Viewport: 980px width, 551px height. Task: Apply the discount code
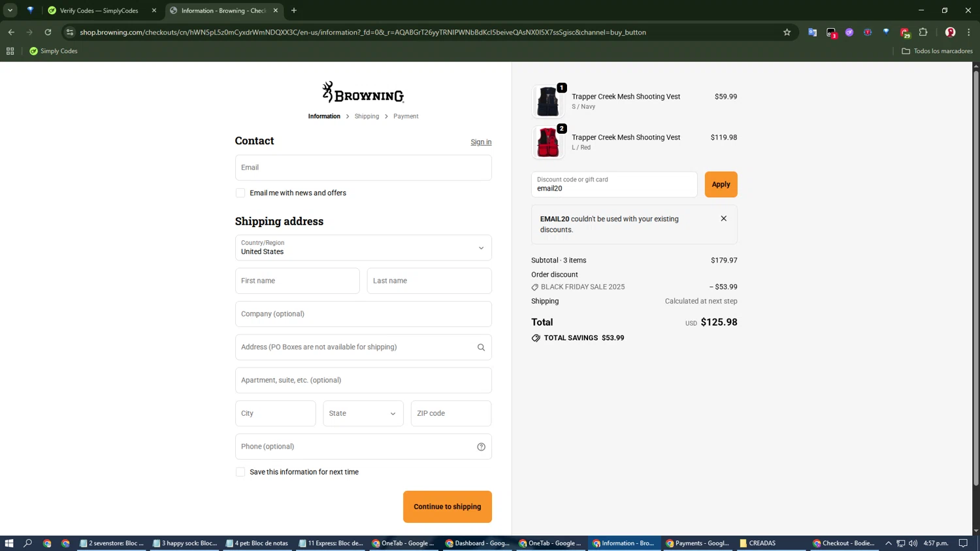721,184
